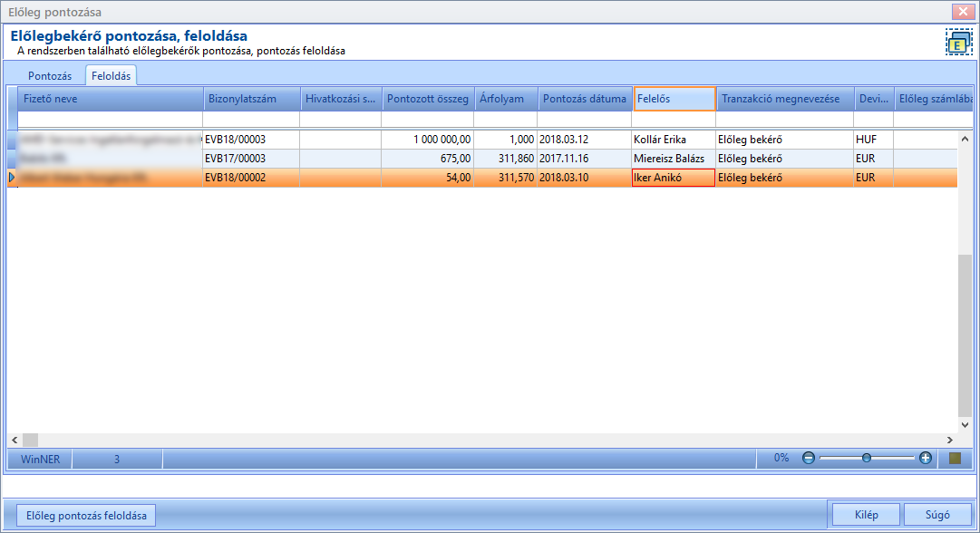The width and height of the screenshot is (980, 533).
Task: Click the Hivatkozási s... column header
Action: pos(341,99)
